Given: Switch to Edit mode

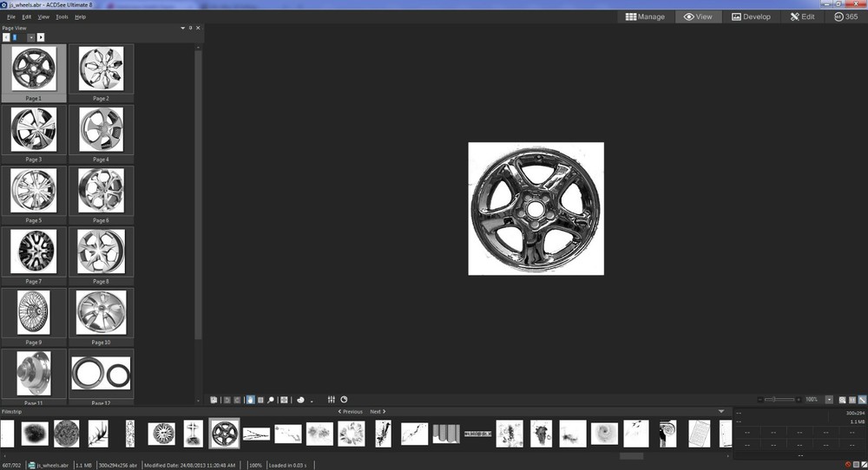Looking at the screenshot, I should 803,16.
